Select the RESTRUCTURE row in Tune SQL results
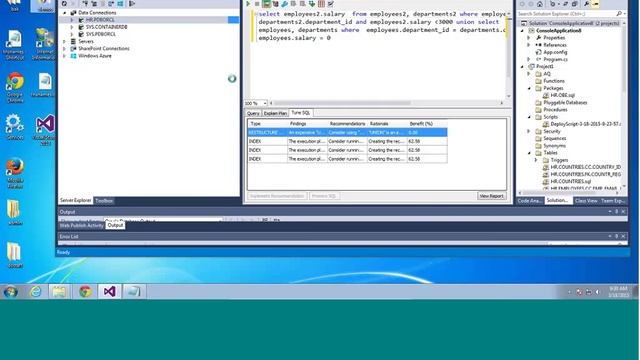This screenshot has height=360, width=640. point(347,133)
